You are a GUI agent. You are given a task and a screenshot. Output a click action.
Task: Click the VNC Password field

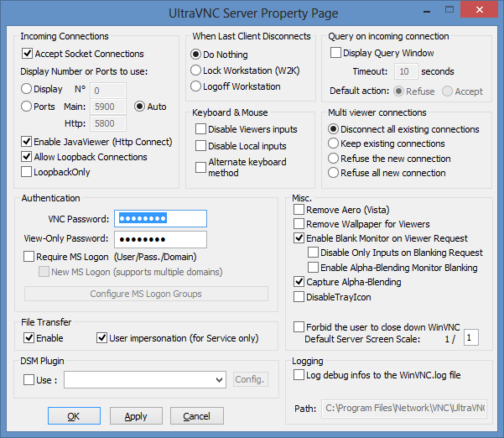[160, 219]
